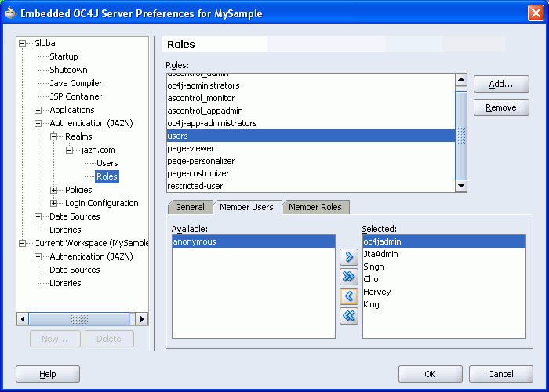The image size is (549, 392).
Task: Click Roles list scroll down arrow
Action: point(461,186)
